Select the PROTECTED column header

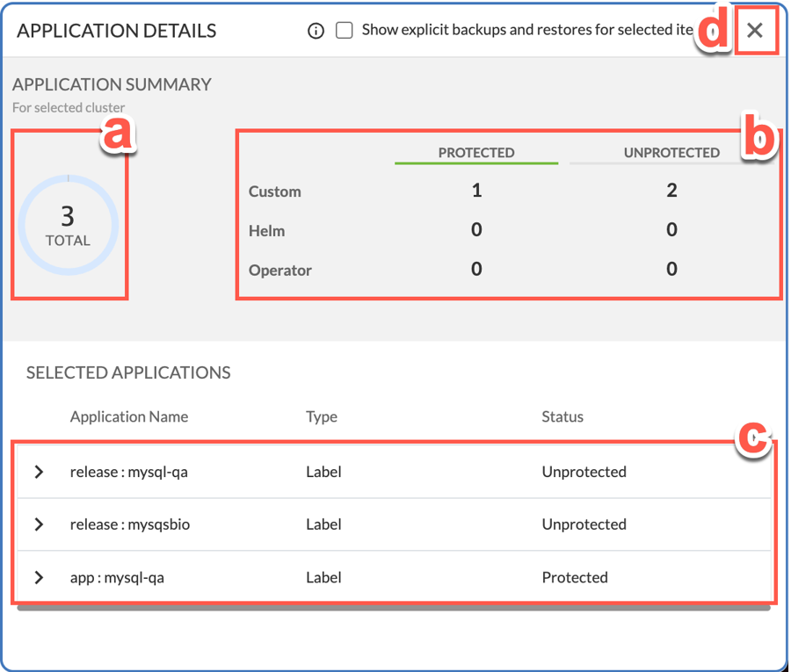pyautogui.click(x=476, y=152)
